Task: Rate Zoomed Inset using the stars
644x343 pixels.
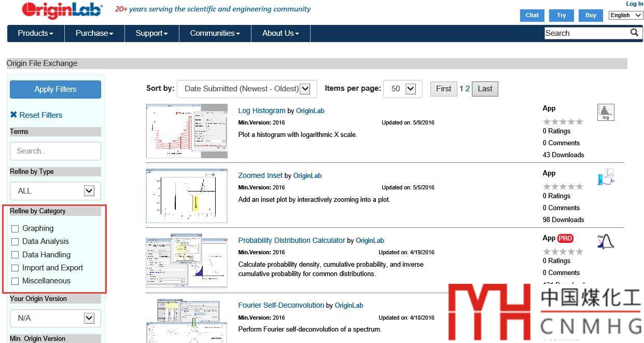Action: click(563, 186)
